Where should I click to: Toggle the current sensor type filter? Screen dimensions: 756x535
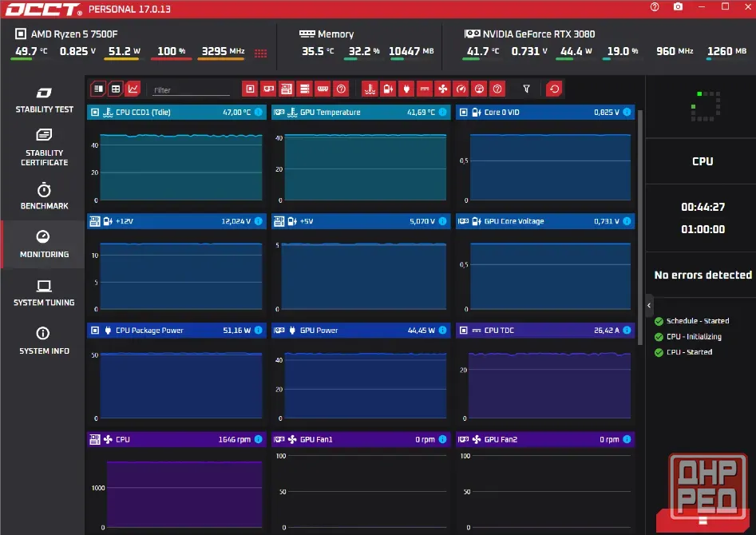425,89
